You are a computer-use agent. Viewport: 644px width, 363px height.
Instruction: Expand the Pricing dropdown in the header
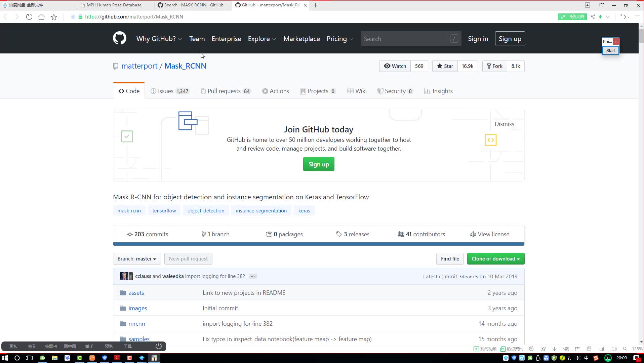340,39
